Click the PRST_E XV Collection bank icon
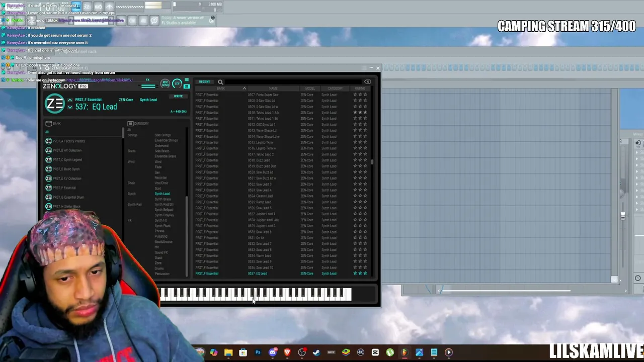The width and height of the screenshot is (644, 362). (48, 178)
